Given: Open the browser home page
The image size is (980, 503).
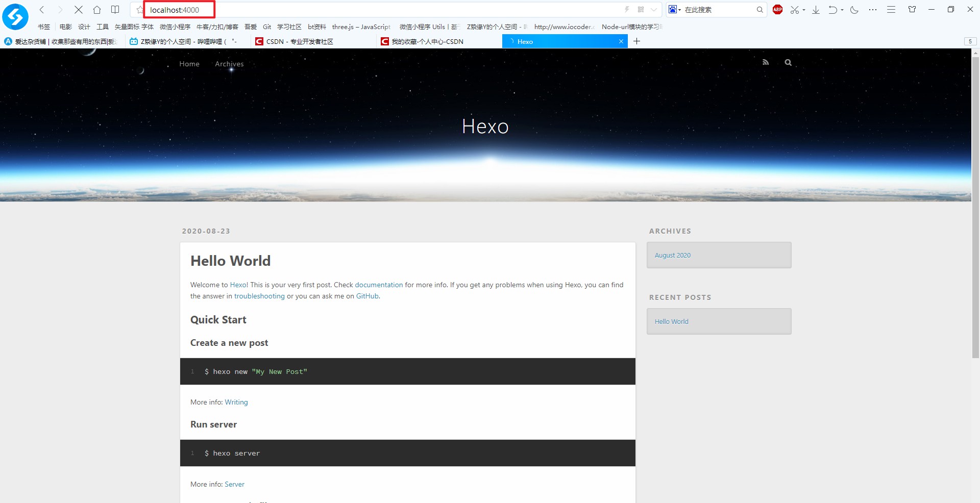Looking at the screenshot, I should click(97, 10).
